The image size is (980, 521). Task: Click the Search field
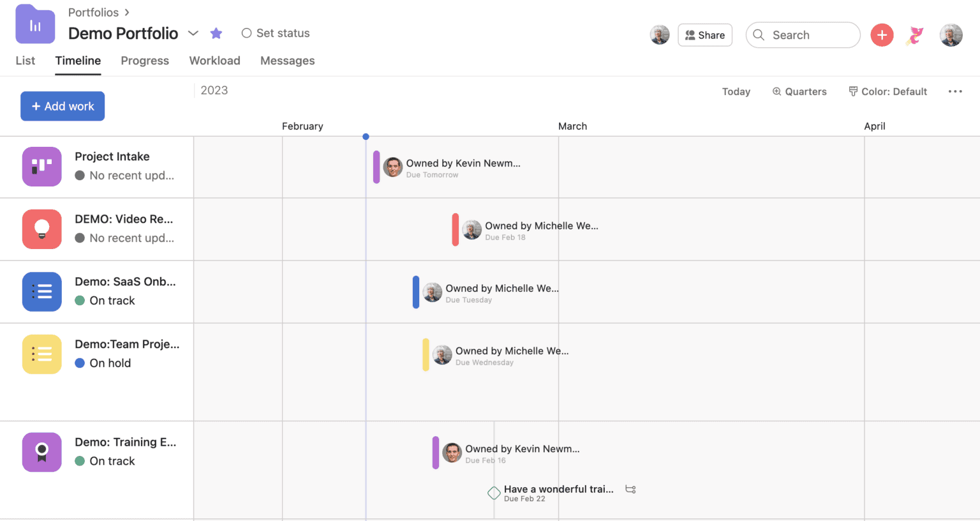click(x=803, y=35)
